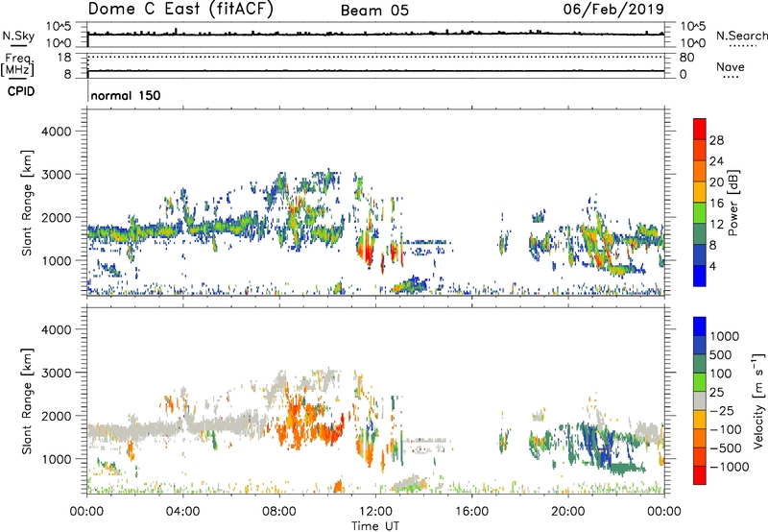
Task: Click the 'Slant Range [km]' label of the velocity panel
Action: (x=27, y=400)
